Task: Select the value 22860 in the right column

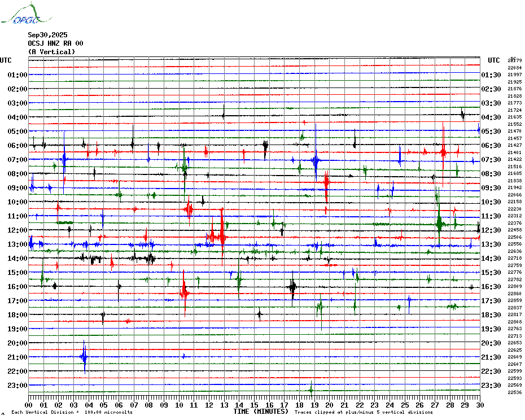Action: [x=515, y=294]
